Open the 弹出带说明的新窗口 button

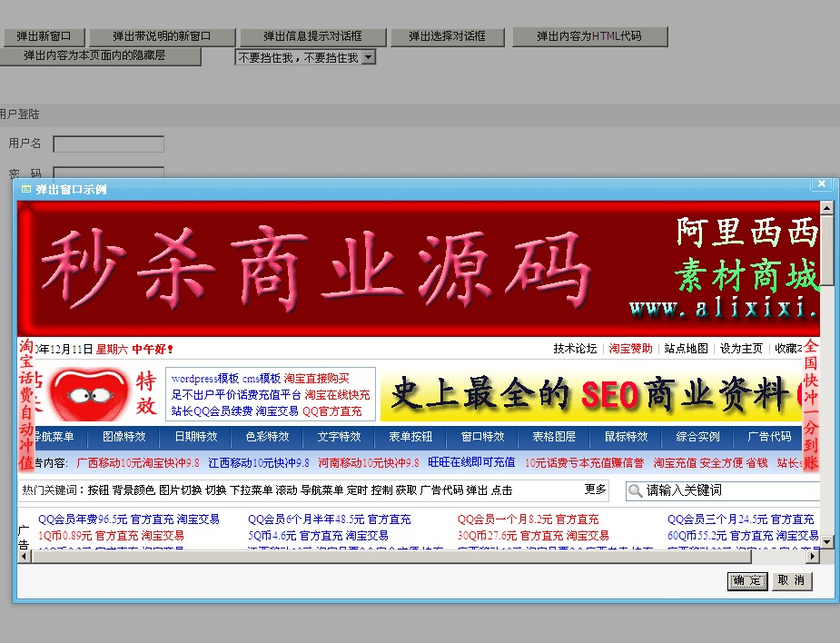coord(162,36)
